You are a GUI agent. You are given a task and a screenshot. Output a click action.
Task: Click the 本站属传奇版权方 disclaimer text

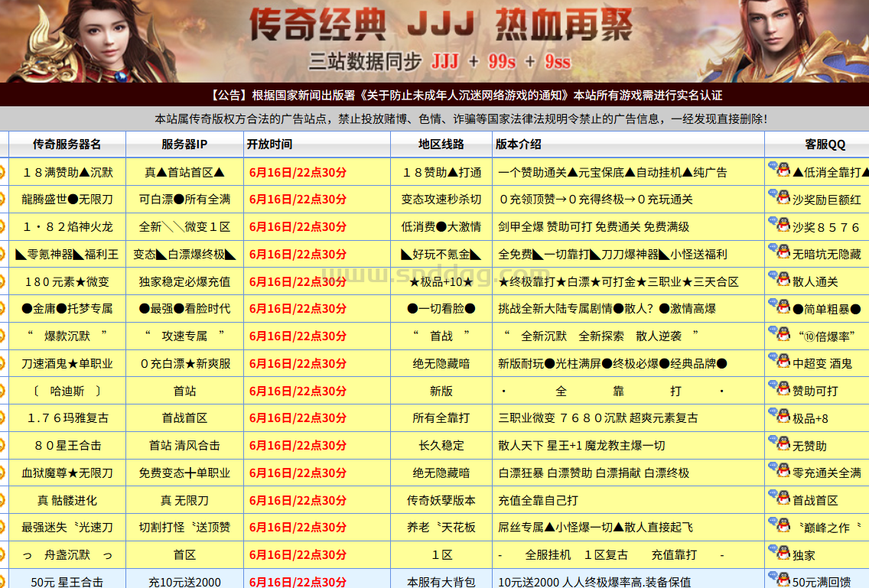tap(461, 119)
